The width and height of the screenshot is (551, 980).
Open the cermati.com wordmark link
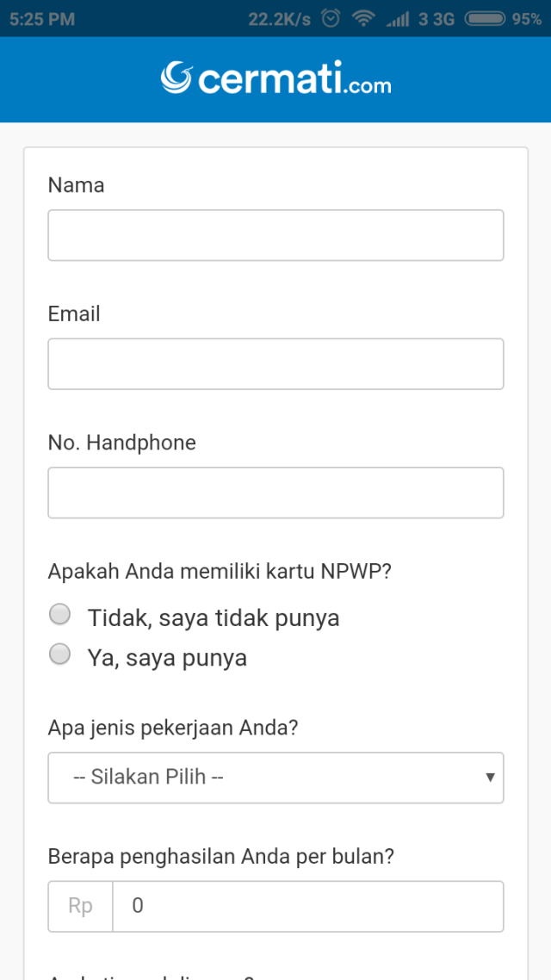click(275, 78)
